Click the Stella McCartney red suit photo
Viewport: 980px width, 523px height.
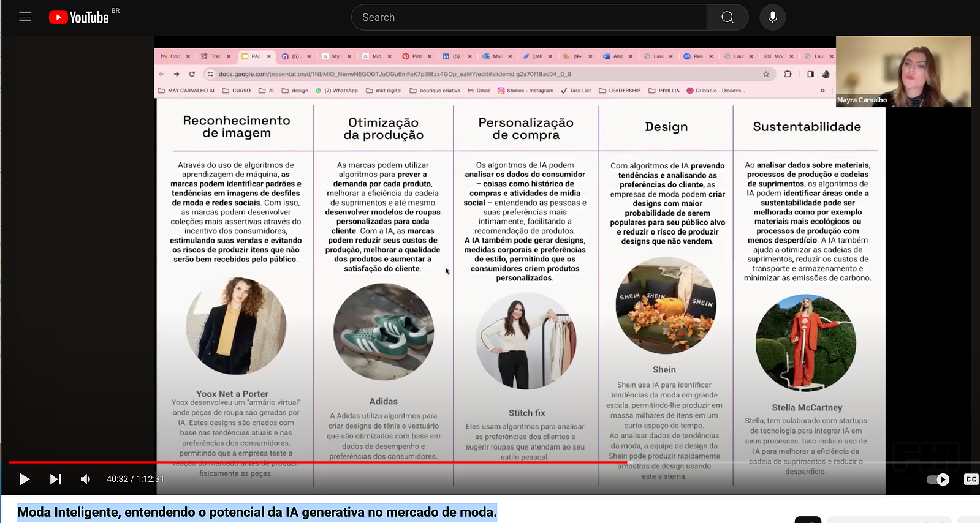pyautogui.click(x=806, y=343)
